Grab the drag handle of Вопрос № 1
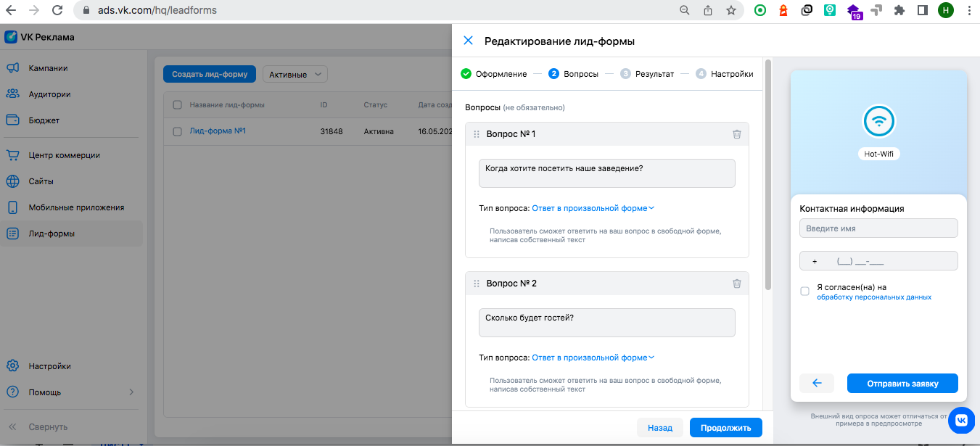 pyautogui.click(x=477, y=134)
